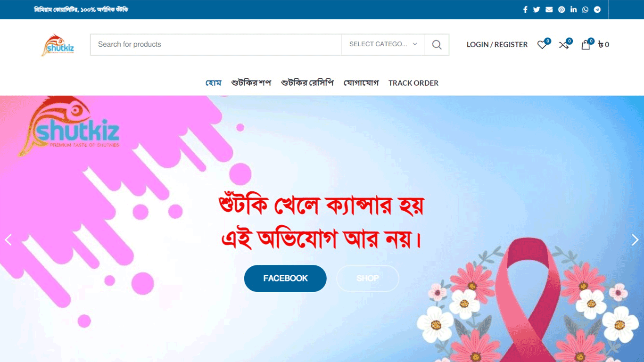Open the শুটকির শপ menu item
The height and width of the screenshot is (362, 644).
pyautogui.click(x=251, y=83)
